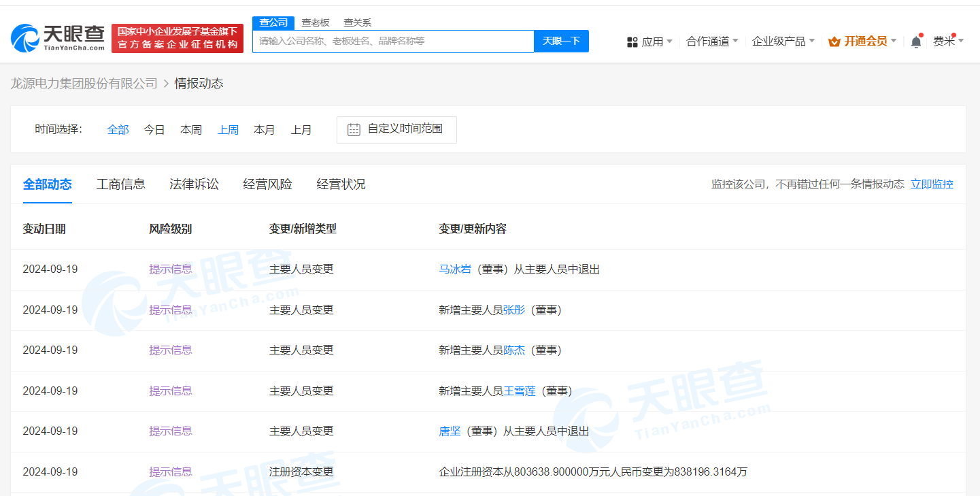Open 张彤's profile link
The image size is (980, 496).
(x=515, y=310)
